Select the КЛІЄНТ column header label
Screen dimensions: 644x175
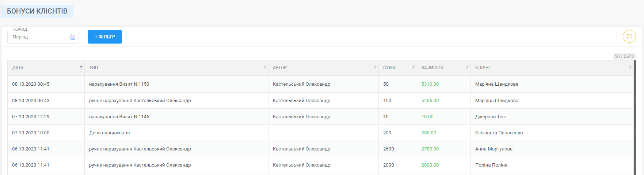[x=483, y=68]
